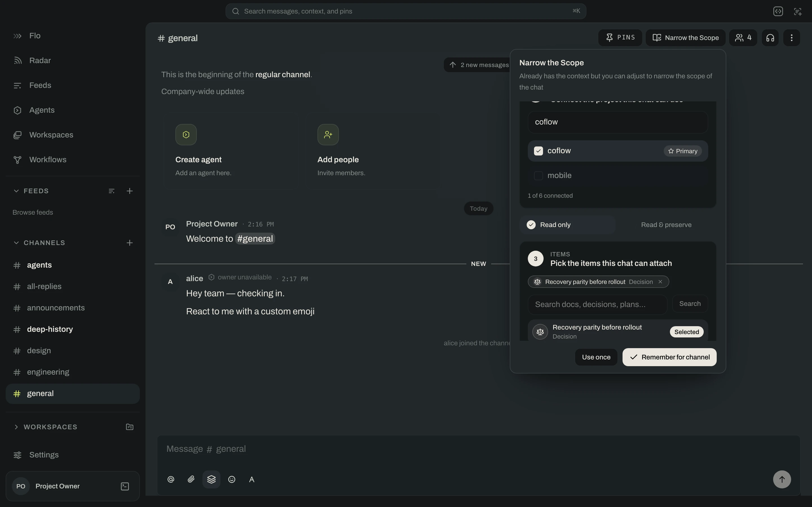This screenshot has width=812, height=507.
Task: Click the Use once button
Action: click(596, 357)
